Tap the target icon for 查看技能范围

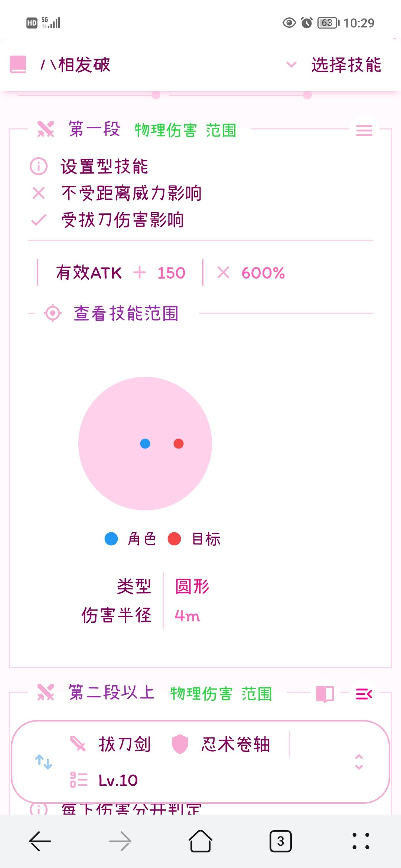point(53,313)
